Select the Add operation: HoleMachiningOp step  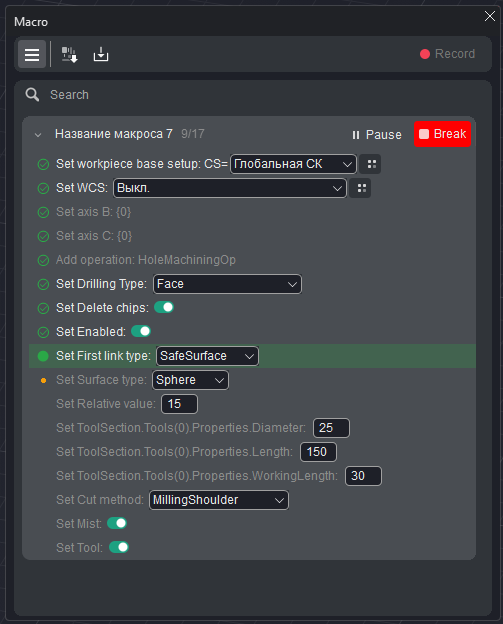tap(146, 260)
